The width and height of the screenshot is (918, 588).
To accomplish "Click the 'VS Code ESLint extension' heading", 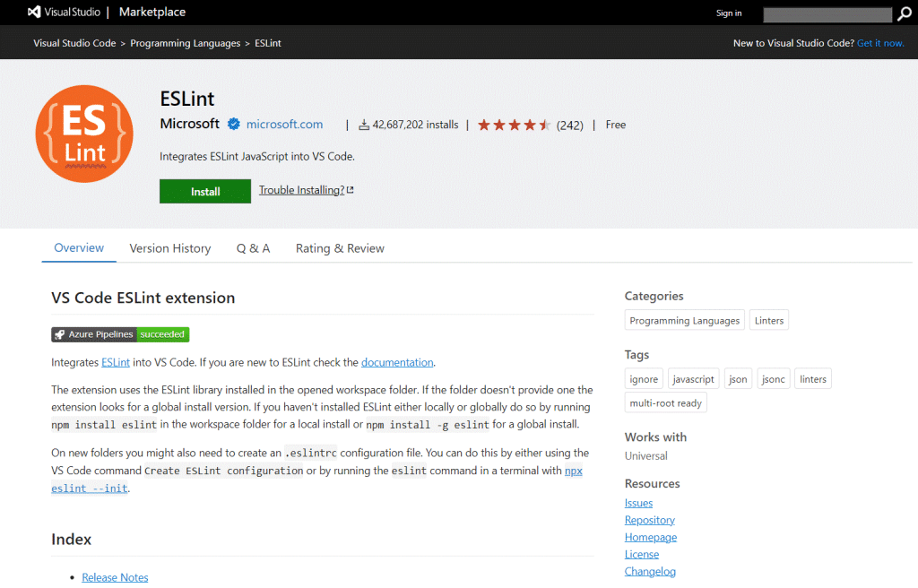I will click(x=143, y=298).
